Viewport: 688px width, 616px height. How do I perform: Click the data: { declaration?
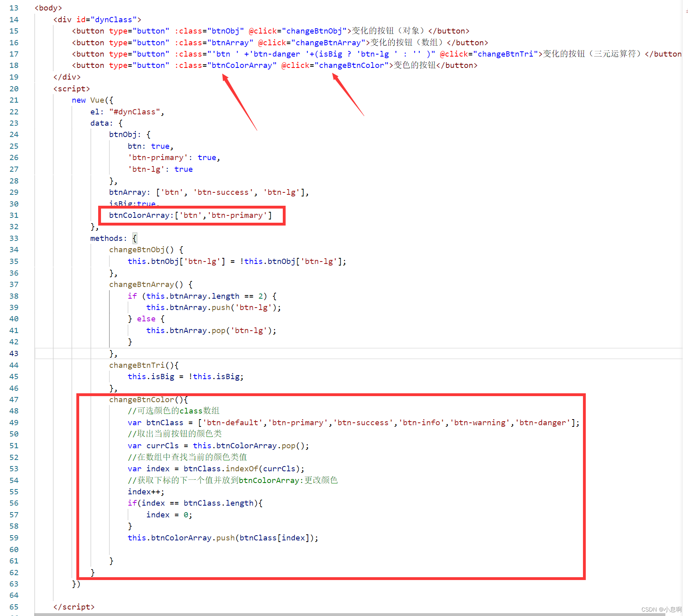106,123
